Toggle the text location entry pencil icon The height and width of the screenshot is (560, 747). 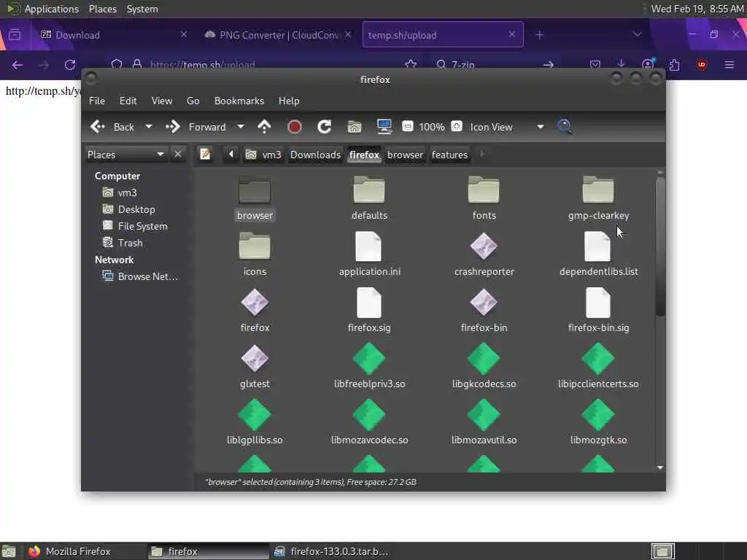(x=205, y=155)
